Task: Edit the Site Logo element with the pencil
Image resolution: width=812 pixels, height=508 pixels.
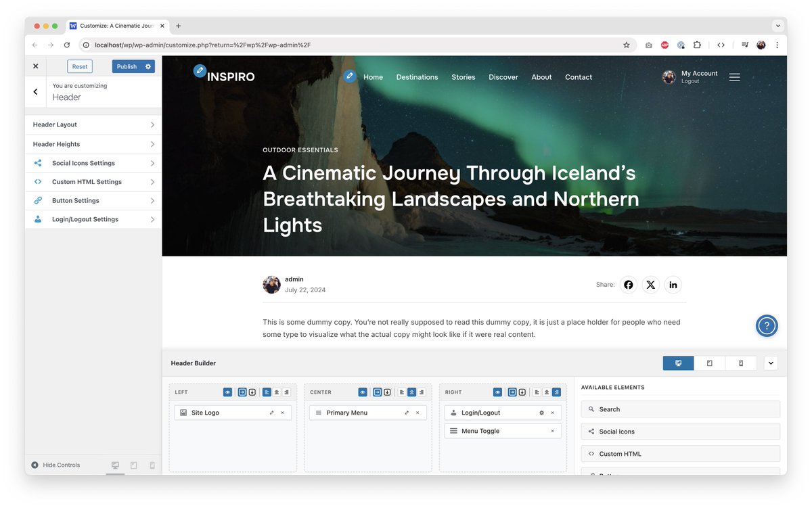Action: (x=271, y=413)
